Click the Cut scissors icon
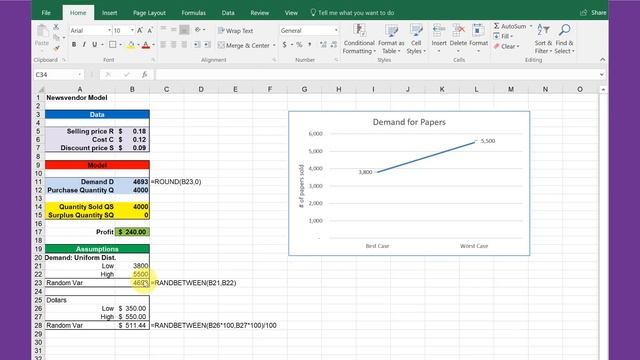The height and width of the screenshot is (360, 640). [x=56, y=27]
